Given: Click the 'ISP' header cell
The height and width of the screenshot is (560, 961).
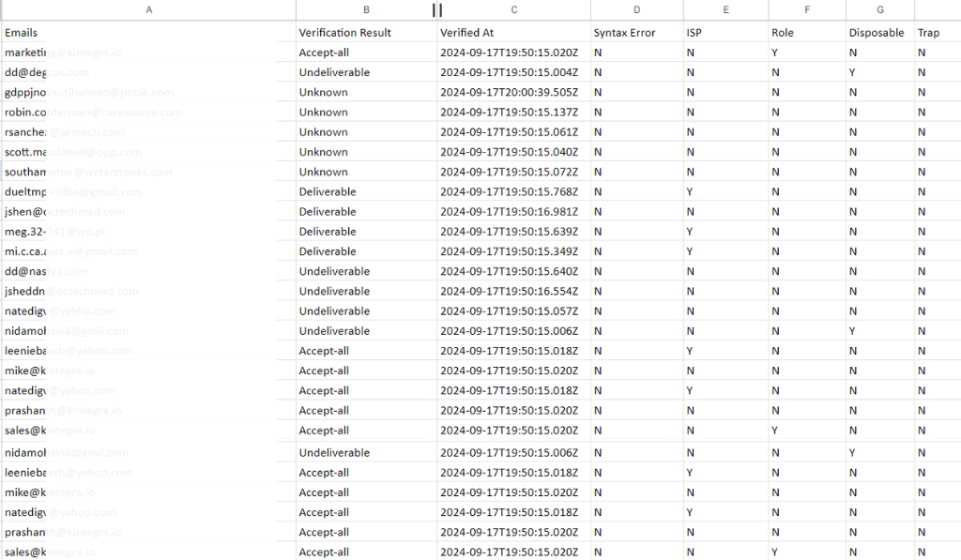Looking at the screenshot, I should click(x=725, y=33).
